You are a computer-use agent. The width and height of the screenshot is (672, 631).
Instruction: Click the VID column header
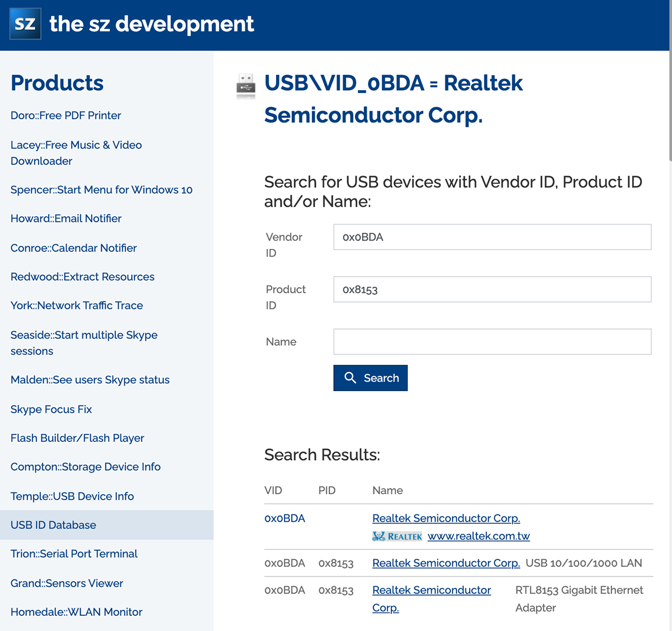point(273,490)
